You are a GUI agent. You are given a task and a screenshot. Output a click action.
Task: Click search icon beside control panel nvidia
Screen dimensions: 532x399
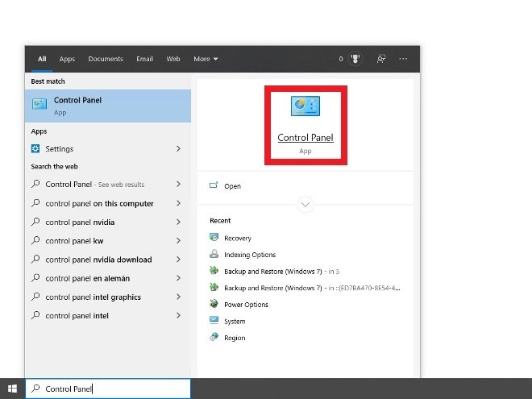pos(35,222)
